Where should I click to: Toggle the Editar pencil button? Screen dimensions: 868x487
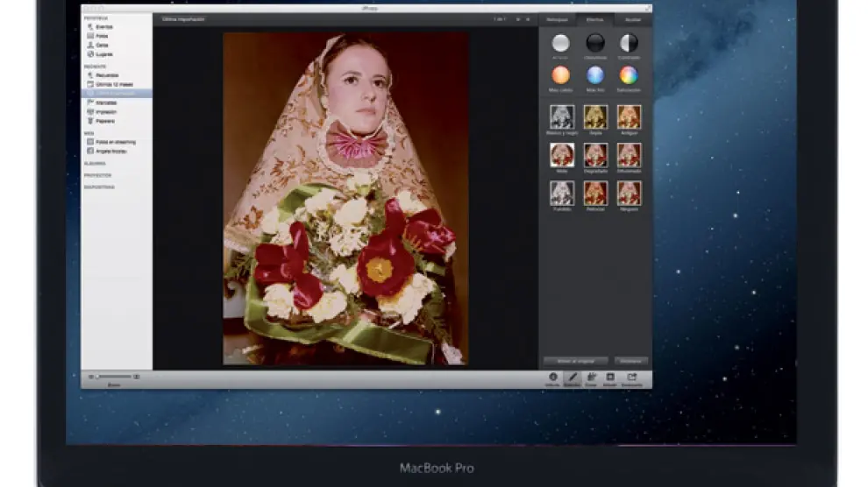tap(572, 378)
